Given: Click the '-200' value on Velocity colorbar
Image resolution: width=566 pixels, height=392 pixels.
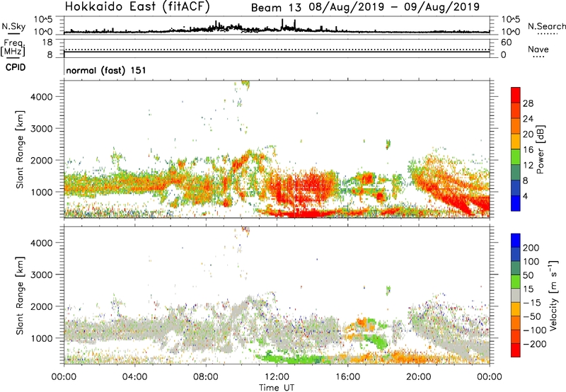Looking at the screenshot, I should [535, 344].
